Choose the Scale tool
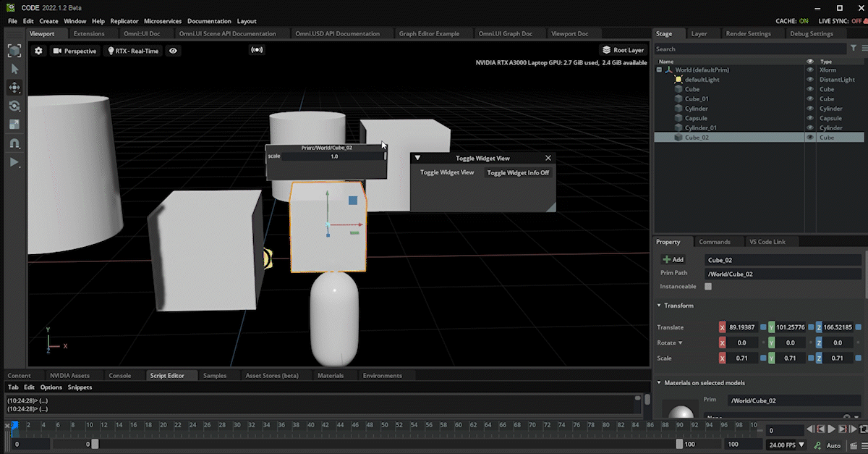This screenshot has width=868, height=454. (x=14, y=125)
